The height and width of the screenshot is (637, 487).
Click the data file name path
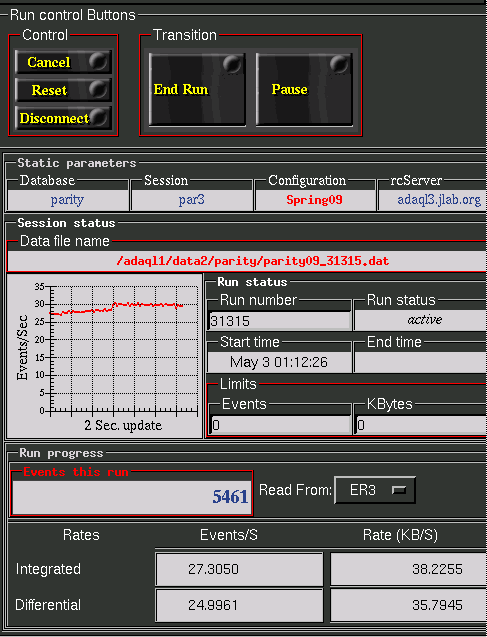252,260
